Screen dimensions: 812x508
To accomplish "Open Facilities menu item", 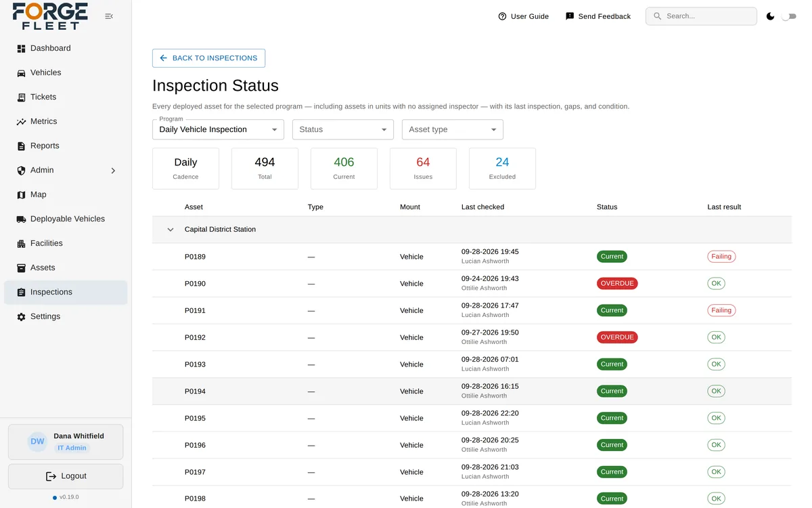I will [x=66, y=243].
